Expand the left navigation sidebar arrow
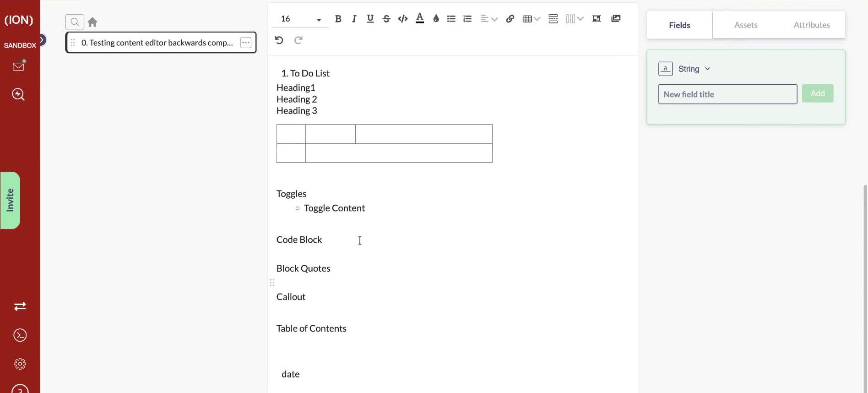Viewport: 868px width, 393px height. (43, 40)
